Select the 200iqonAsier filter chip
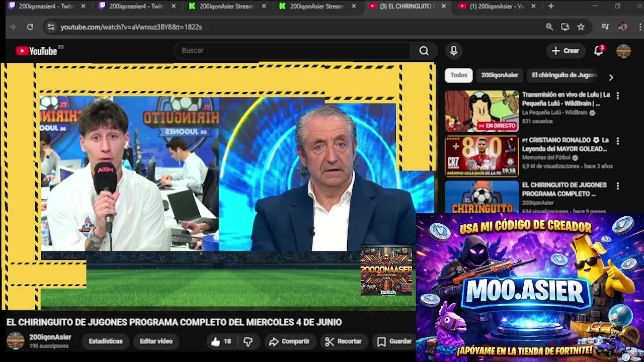Viewport: 644px width, 362px height. [500, 75]
